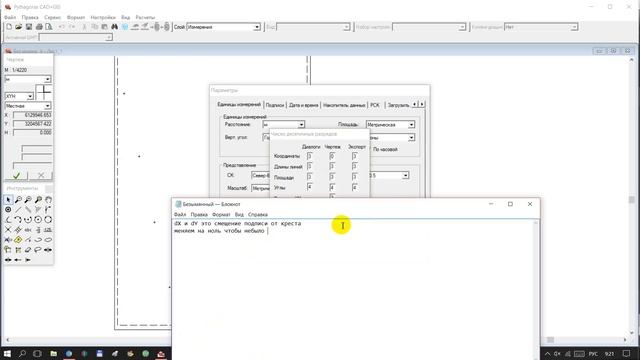The image size is (640, 360).
Task: Click the Print toolbar icon
Action: click(39, 27)
